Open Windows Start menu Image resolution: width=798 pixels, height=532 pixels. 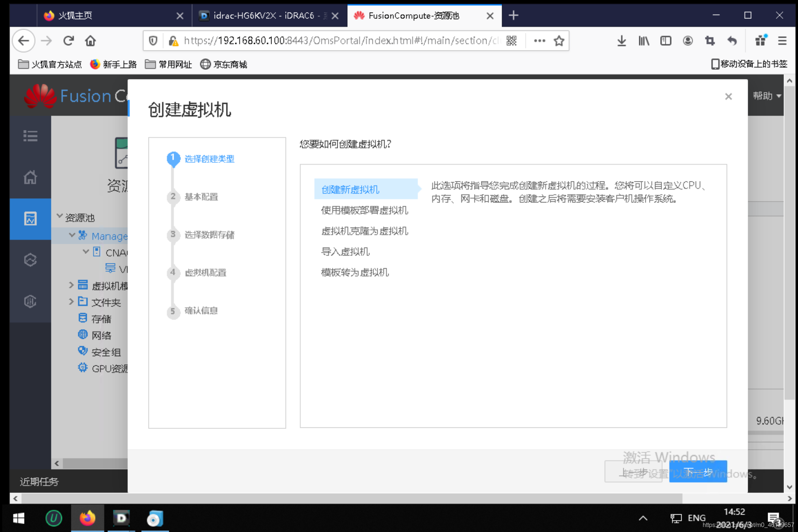pyautogui.click(x=18, y=518)
